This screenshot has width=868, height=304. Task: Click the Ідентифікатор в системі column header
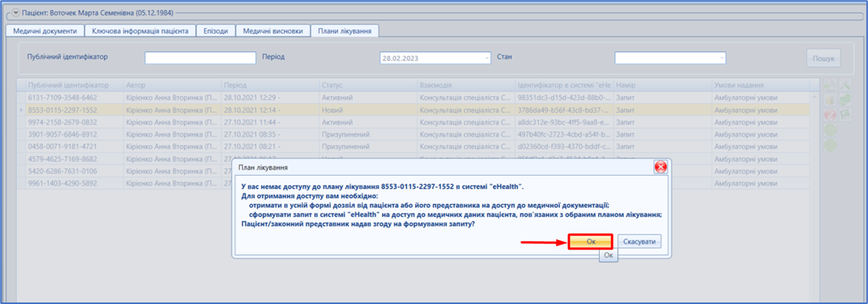tap(564, 85)
